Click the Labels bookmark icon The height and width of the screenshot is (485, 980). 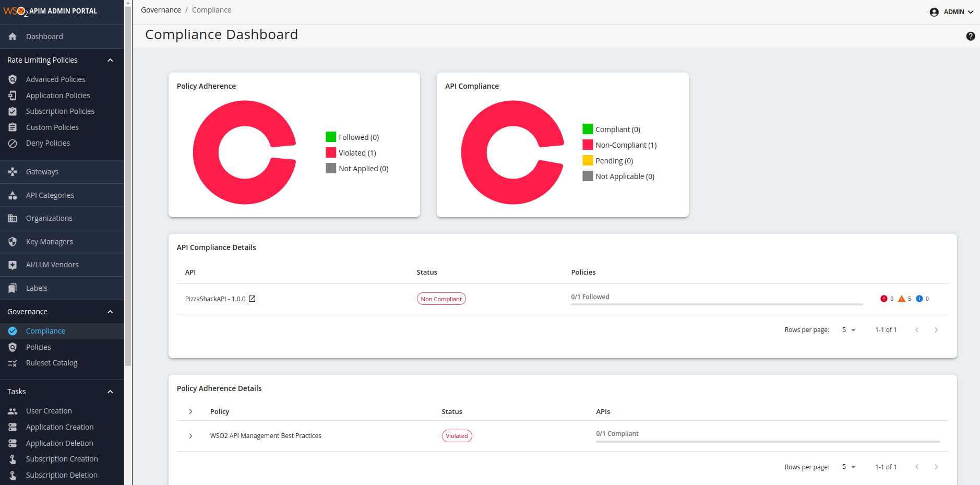13,288
